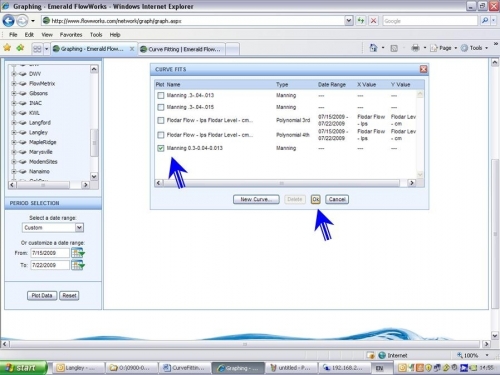The width and height of the screenshot is (500, 375).
Task: Click the Start button
Action: tap(23, 368)
